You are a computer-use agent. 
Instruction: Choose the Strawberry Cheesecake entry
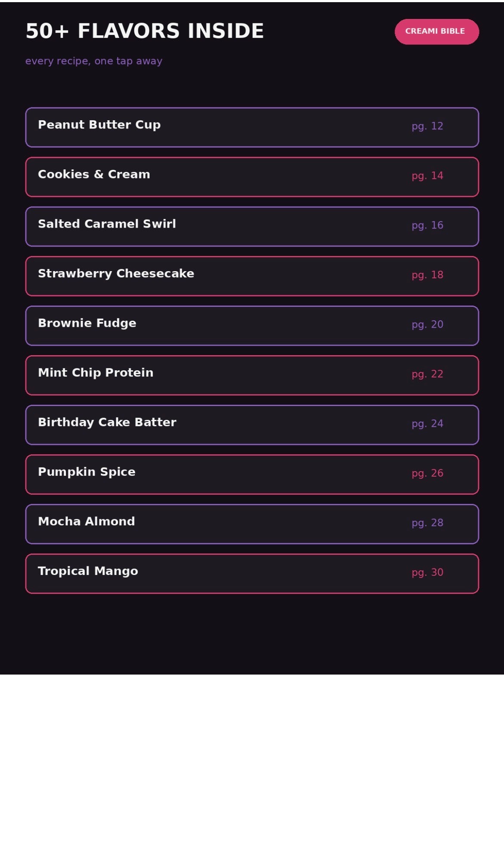tap(252, 276)
